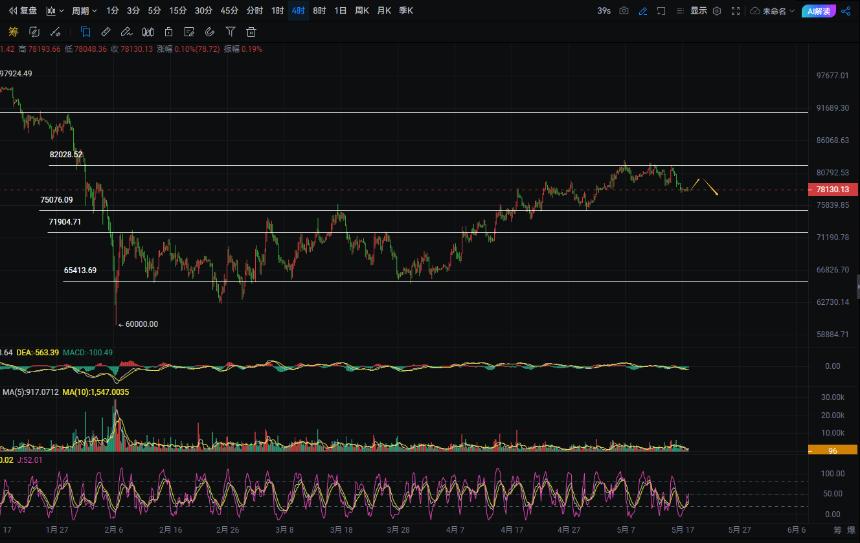
Task: Click the paperclip link drawings icon
Action: [210, 32]
